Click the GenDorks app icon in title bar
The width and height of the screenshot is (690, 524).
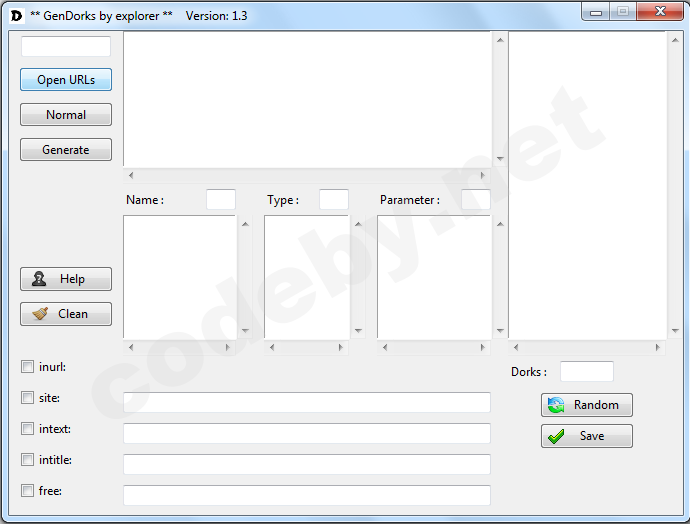(17, 16)
